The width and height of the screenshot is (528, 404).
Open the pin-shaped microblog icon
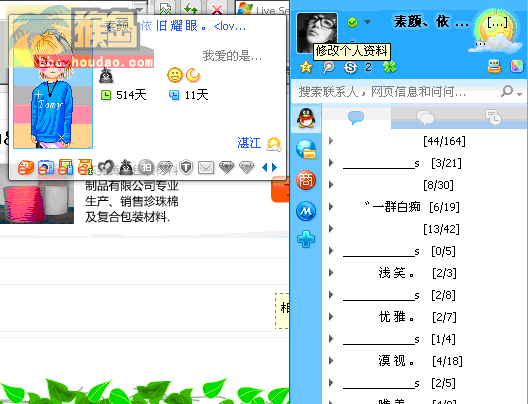point(328,67)
